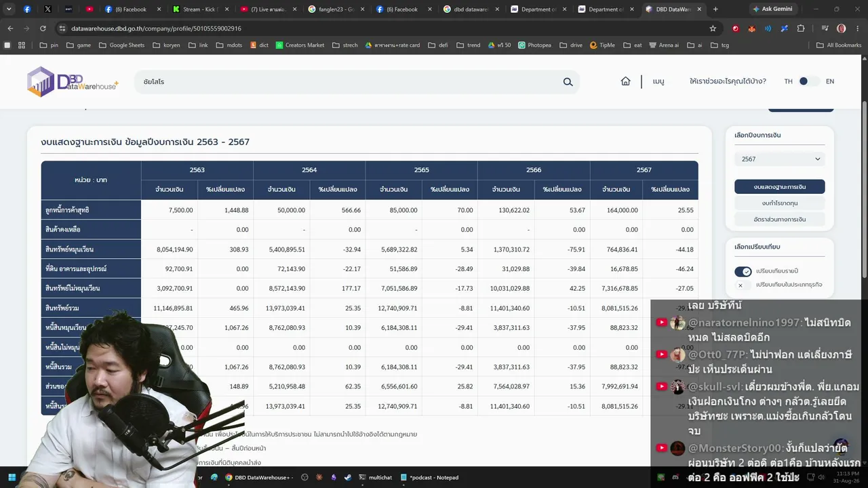The width and height of the screenshot is (868, 488).
Task: Open the Chrome profile avatar
Action: 842,28
